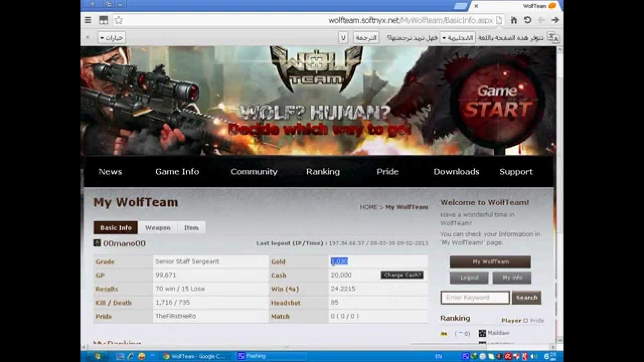Go to the browser home page
Screen dimensions: 644x362
tap(514, 20)
